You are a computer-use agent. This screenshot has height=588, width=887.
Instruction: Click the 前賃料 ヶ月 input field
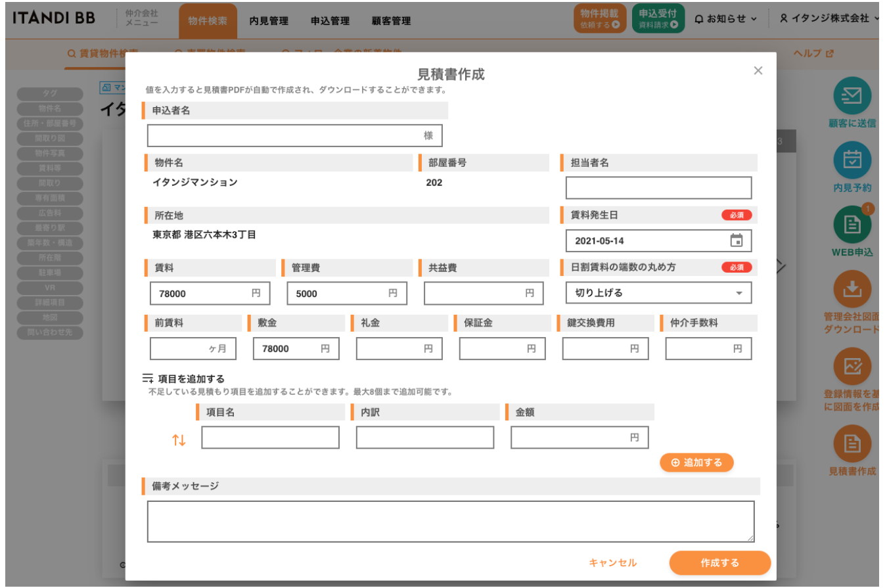click(x=193, y=349)
